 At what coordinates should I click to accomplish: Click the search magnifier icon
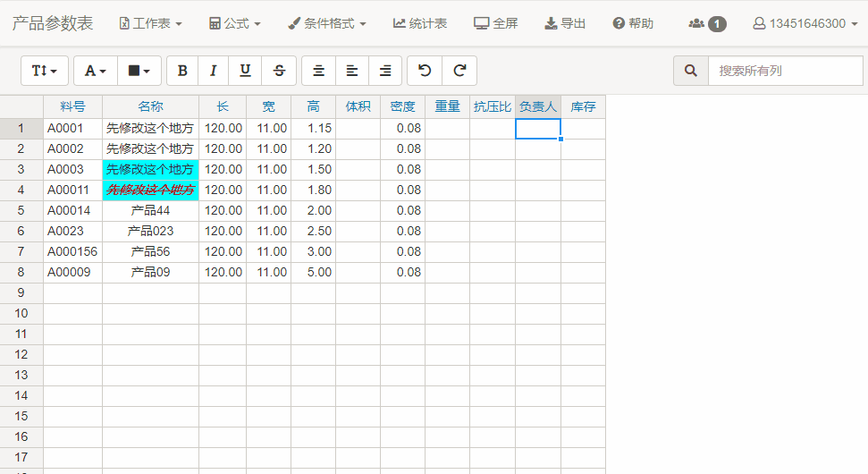[691, 71]
